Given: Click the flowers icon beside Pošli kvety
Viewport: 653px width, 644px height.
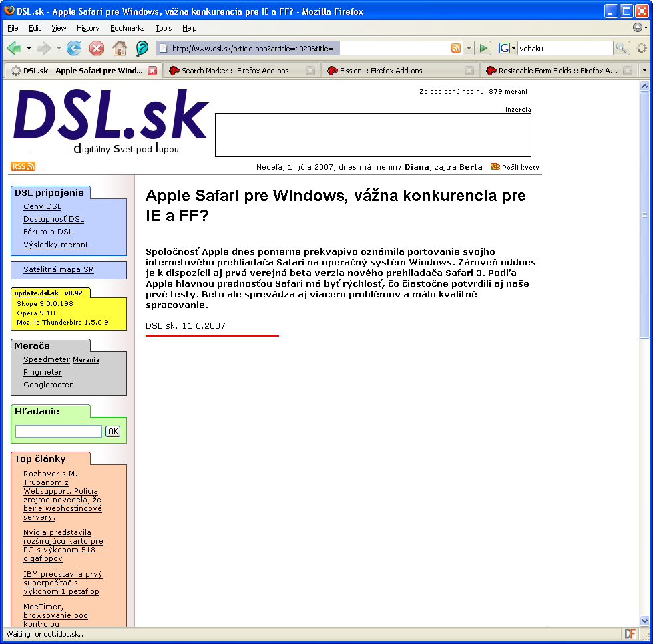Looking at the screenshot, I should pos(495,166).
